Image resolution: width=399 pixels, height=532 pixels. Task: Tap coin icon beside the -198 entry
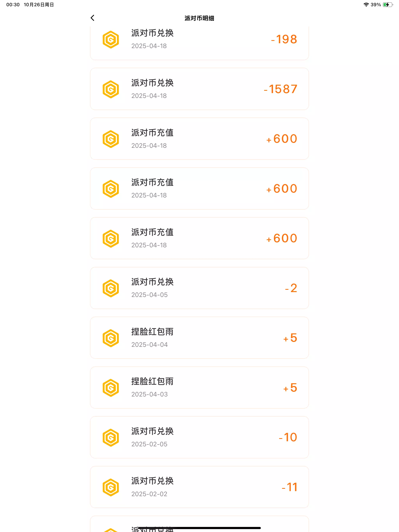point(111,40)
